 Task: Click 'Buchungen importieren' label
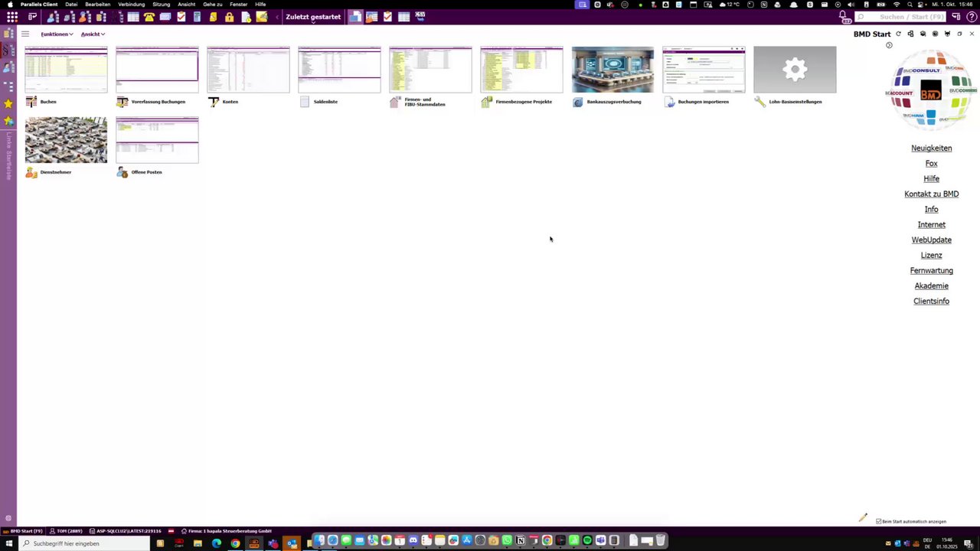703,102
